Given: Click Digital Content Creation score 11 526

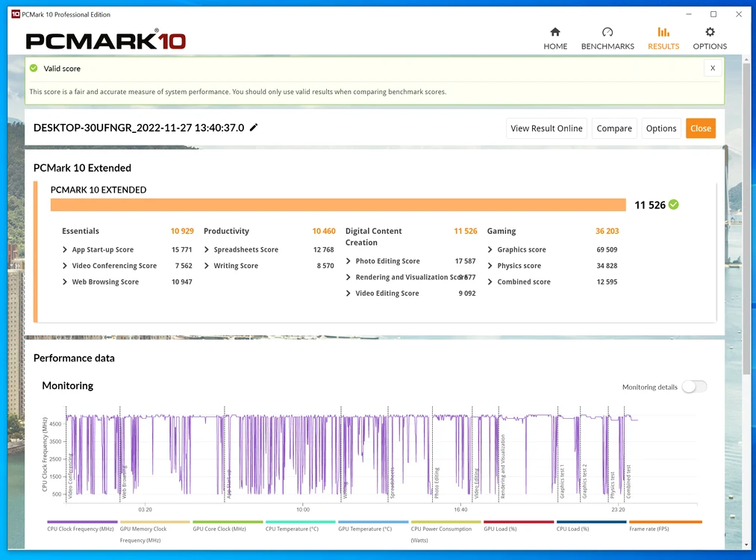Looking at the screenshot, I should point(465,231).
